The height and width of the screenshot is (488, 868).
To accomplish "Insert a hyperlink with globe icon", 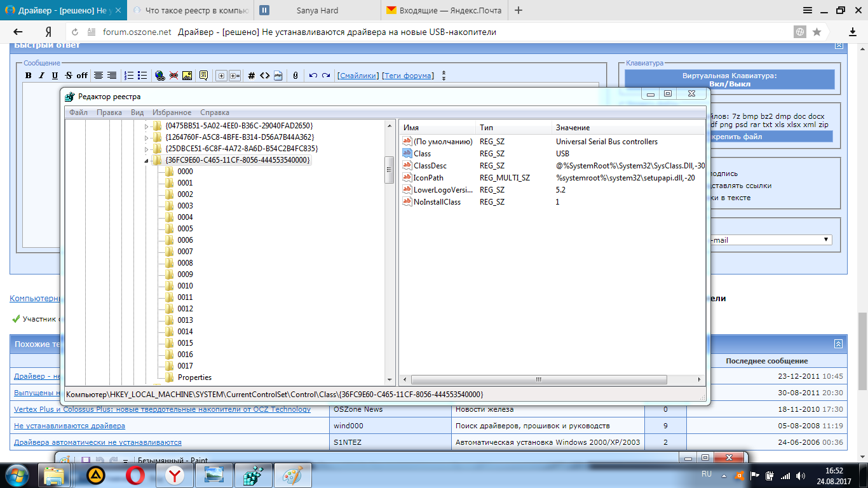I will pyautogui.click(x=159, y=76).
